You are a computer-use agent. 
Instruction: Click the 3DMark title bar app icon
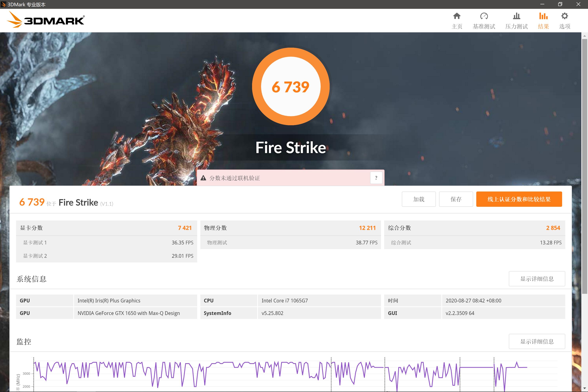3,4
